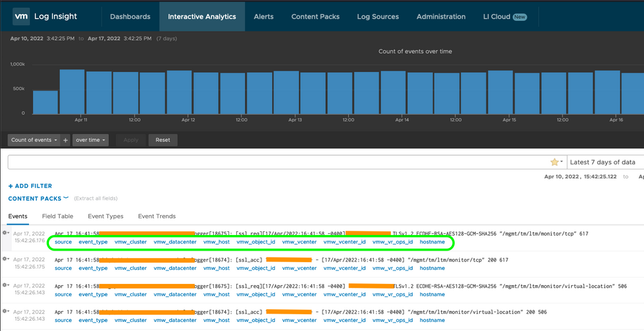644x331 pixels.
Task: Click timestamp Apr 17, 2022 15:42:26.176
Action: coord(29,237)
